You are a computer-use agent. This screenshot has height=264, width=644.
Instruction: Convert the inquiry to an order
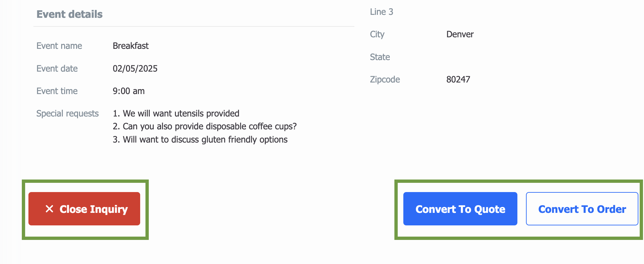coord(582,209)
